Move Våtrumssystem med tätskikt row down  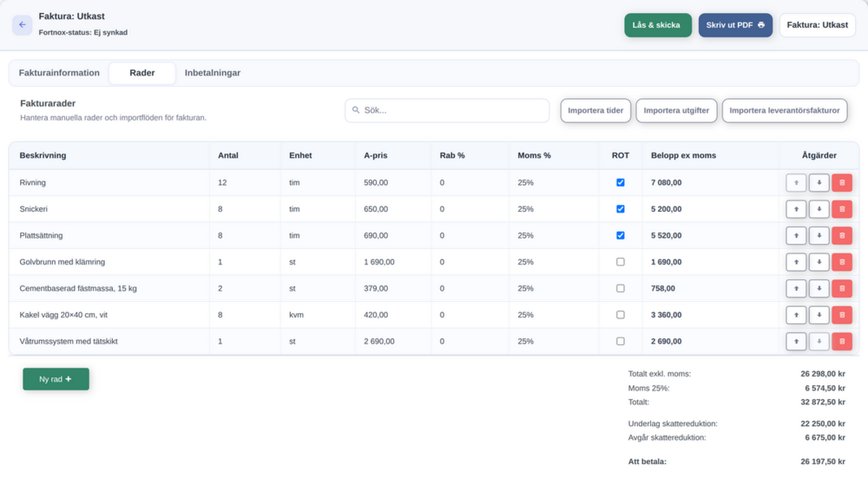pos(819,341)
